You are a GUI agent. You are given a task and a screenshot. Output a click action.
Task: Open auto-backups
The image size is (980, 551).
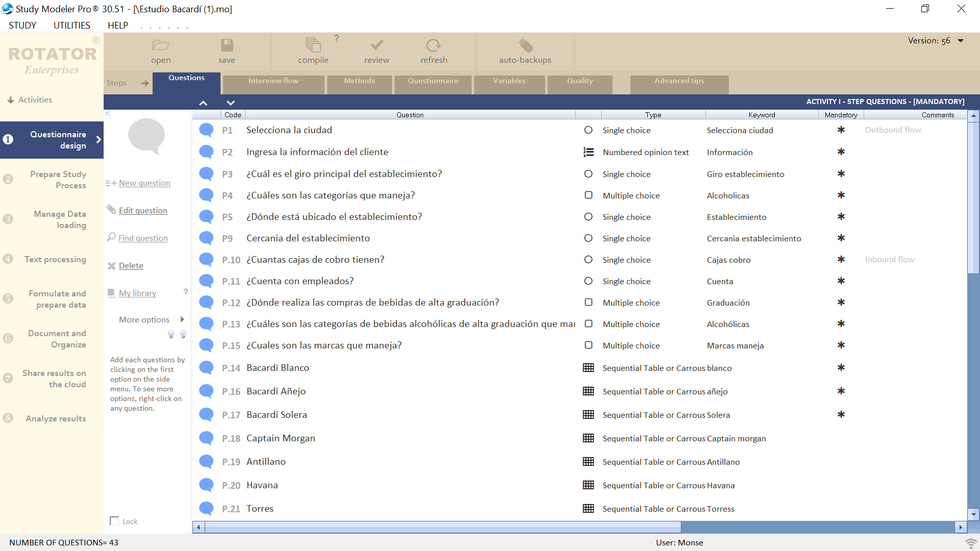click(x=525, y=51)
